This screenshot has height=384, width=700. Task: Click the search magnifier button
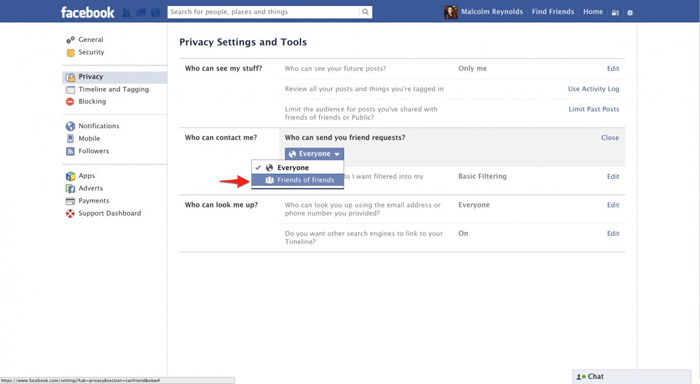(x=365, y=12)
